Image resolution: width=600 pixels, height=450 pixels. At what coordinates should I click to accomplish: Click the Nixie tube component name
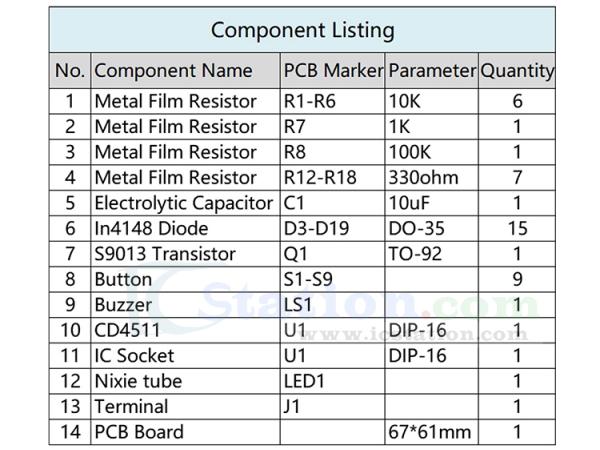point(138,381)
